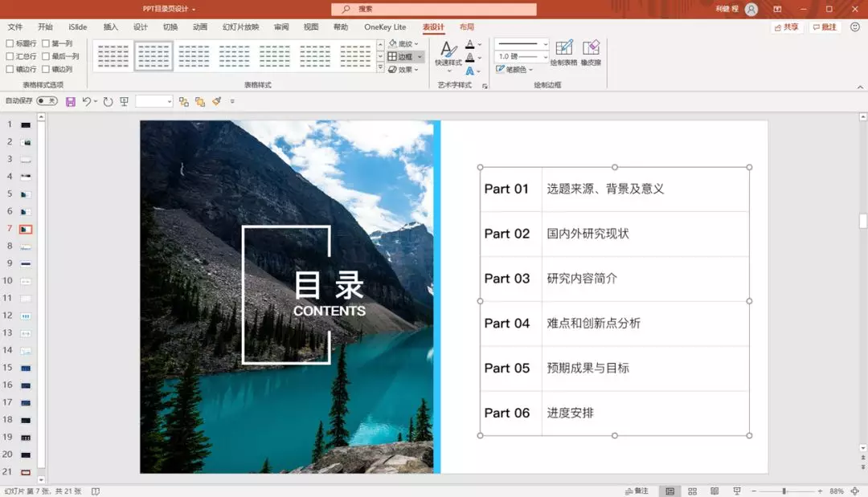Viewport: 868px width, 497px height.
Task: Expand the 笔颜色 pen color dropdown
Action: point(515,70)
